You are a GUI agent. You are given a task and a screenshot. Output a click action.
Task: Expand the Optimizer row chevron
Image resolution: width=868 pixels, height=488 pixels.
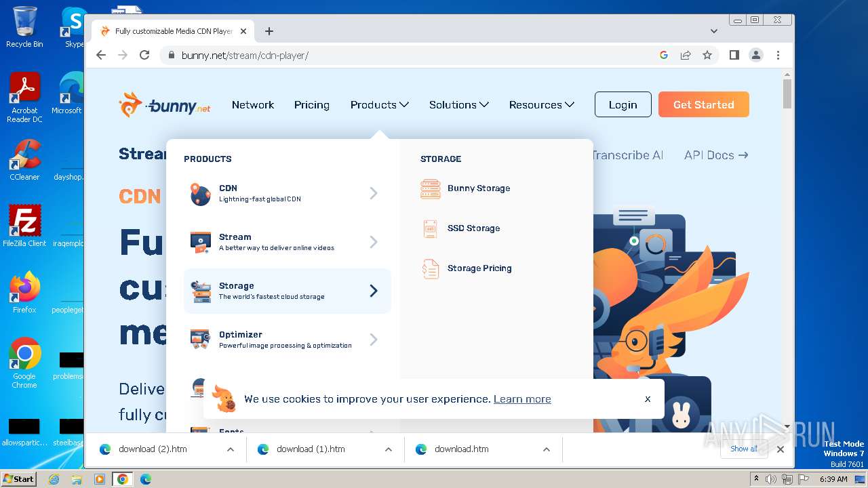[374, 340]
